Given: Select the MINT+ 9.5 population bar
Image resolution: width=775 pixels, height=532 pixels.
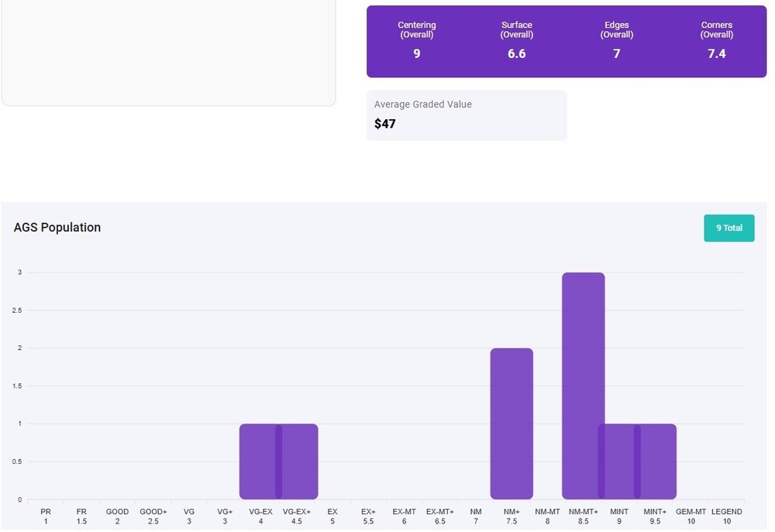Looking at the screenshot, I should coord(658,462).
